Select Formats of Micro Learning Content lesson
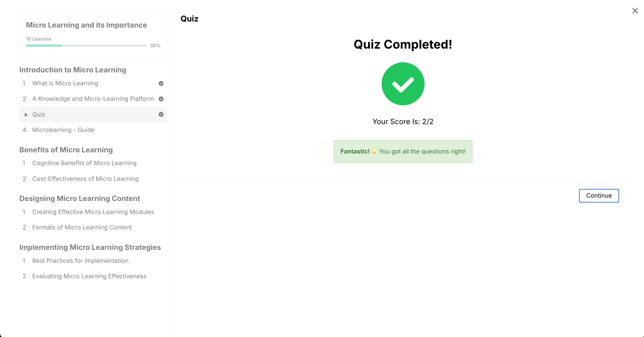Screen dimensions: 644x337 click(82, 227)
